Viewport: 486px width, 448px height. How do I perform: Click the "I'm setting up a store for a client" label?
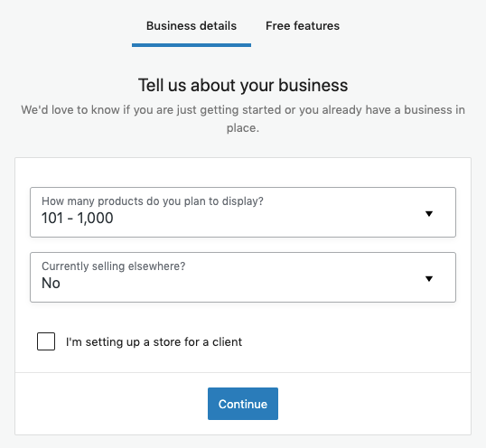(x=154, y=342)
